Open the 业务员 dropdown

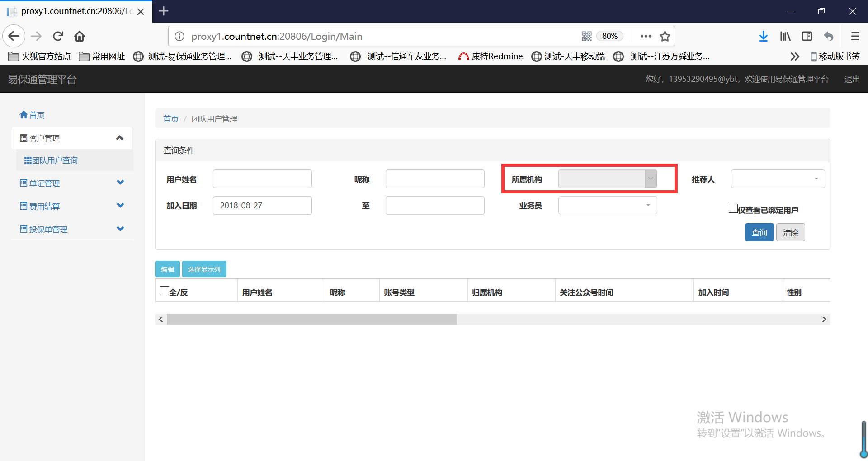(x=607, y=206)
